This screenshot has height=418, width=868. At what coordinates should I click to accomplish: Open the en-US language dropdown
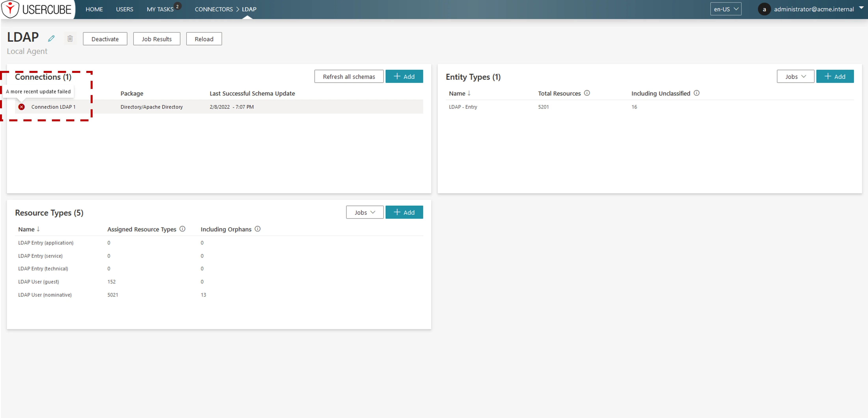726,9
